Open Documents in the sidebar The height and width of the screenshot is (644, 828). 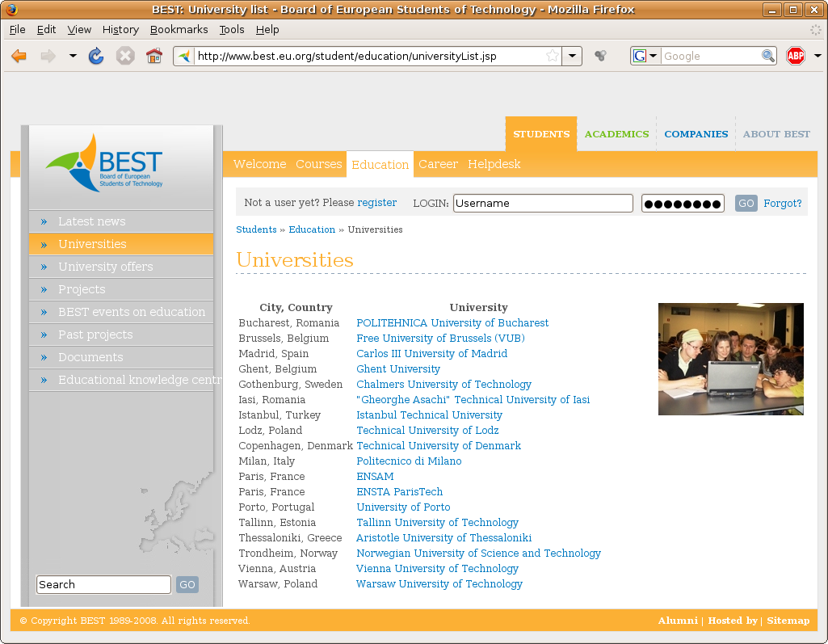click(121, 358)
